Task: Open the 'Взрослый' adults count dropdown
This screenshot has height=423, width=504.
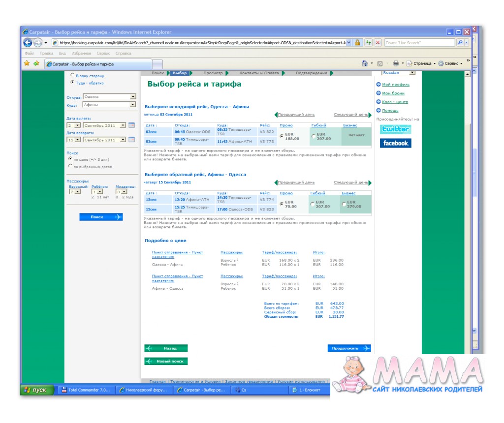Action: [77, 192]
